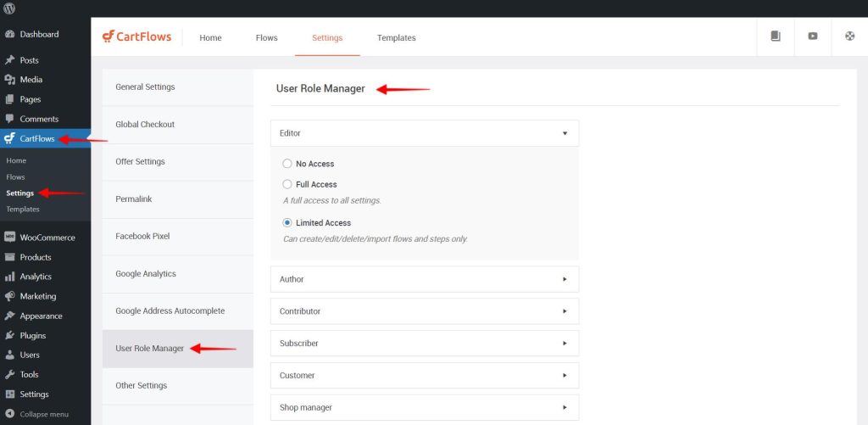Open Other Settings section
Image resolution: width=868 pixels, height=425 pixels.
tap(178, 386)
